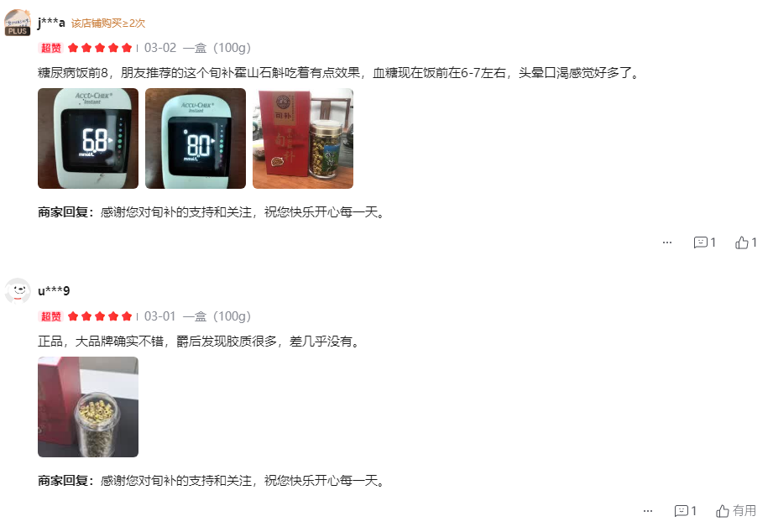
Task: Click u***9's profile avatar
Action: 18,291
